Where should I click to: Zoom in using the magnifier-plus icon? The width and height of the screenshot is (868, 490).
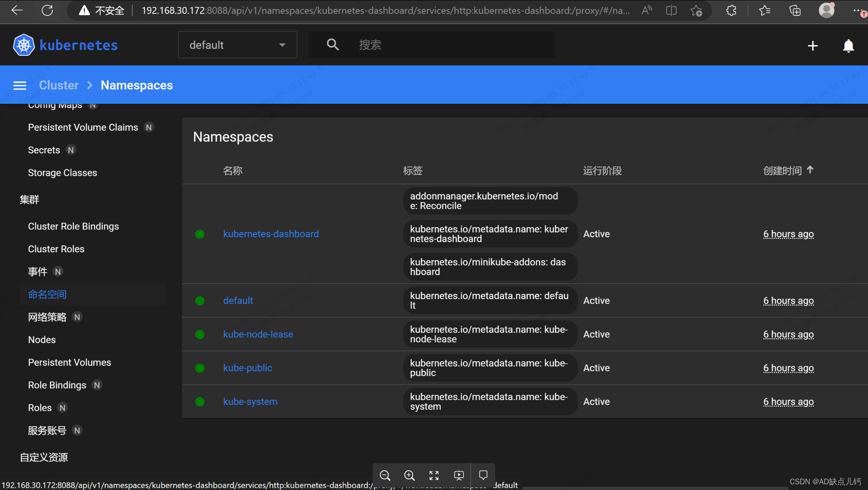coord(409,475)
